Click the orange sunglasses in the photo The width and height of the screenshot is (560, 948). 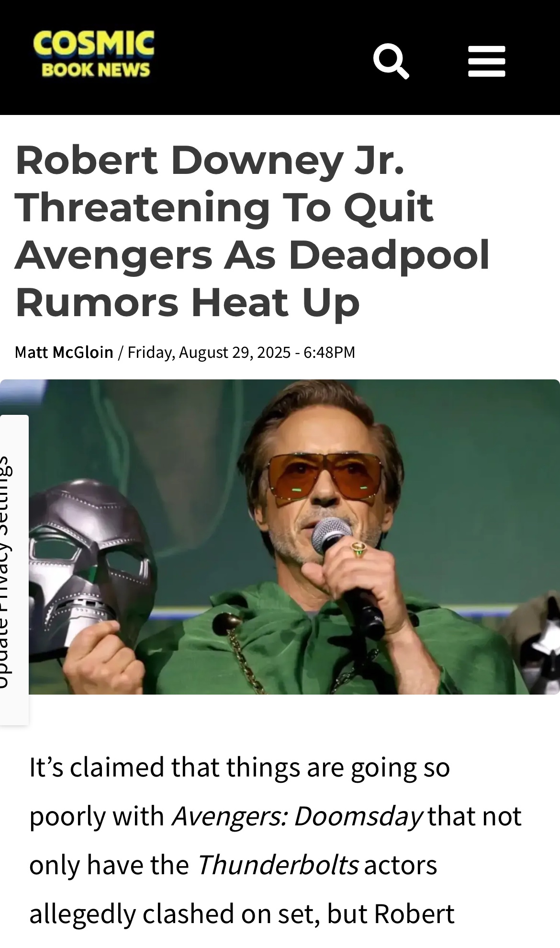(x=326, y=479)
